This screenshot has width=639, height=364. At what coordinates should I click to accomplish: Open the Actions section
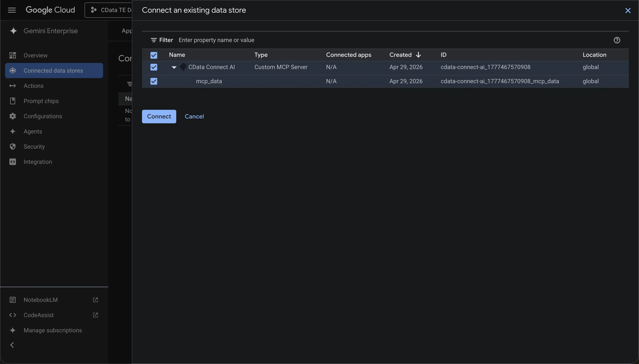point(54,86)
